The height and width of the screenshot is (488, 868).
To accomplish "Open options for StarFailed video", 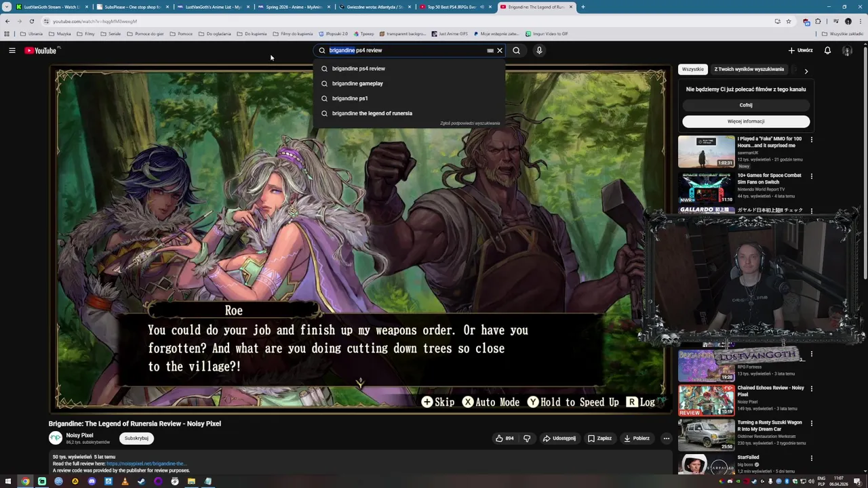I will (811, 458).
